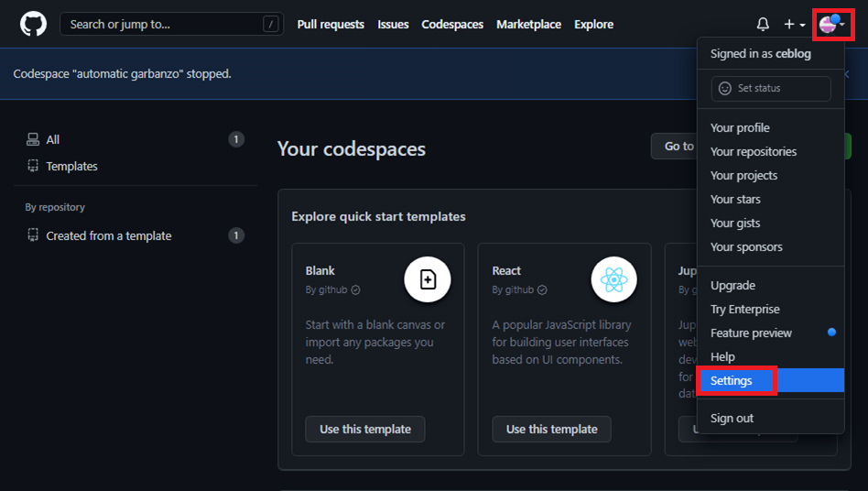868x491 pixels.
Task: Click the Signed in as ceblog text
Action: pyautogui.click(x=761, y=54)
